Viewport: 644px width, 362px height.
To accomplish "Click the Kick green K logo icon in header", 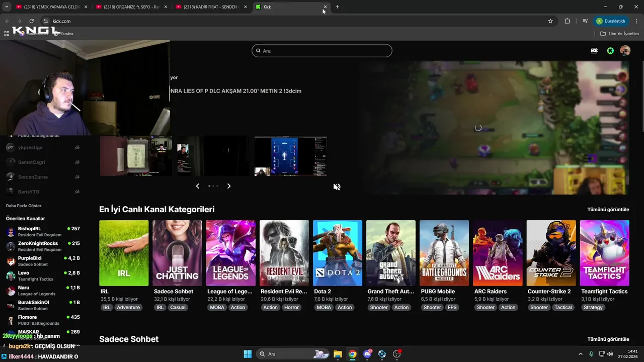I will click(610, 51).
